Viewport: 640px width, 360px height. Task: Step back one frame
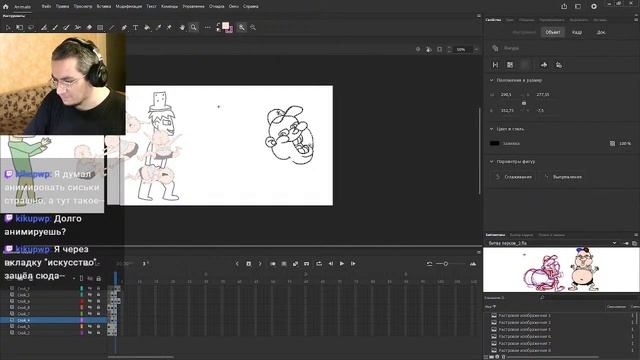331,264
